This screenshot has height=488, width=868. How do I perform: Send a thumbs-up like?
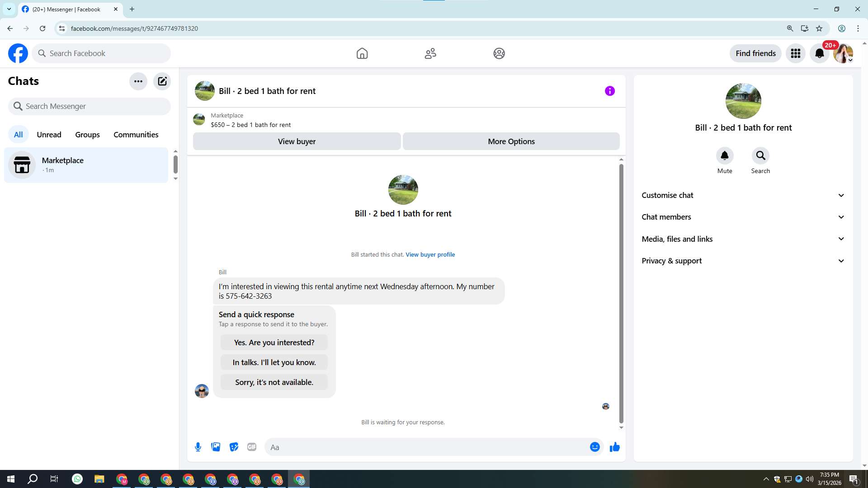[x=615, y=447]
